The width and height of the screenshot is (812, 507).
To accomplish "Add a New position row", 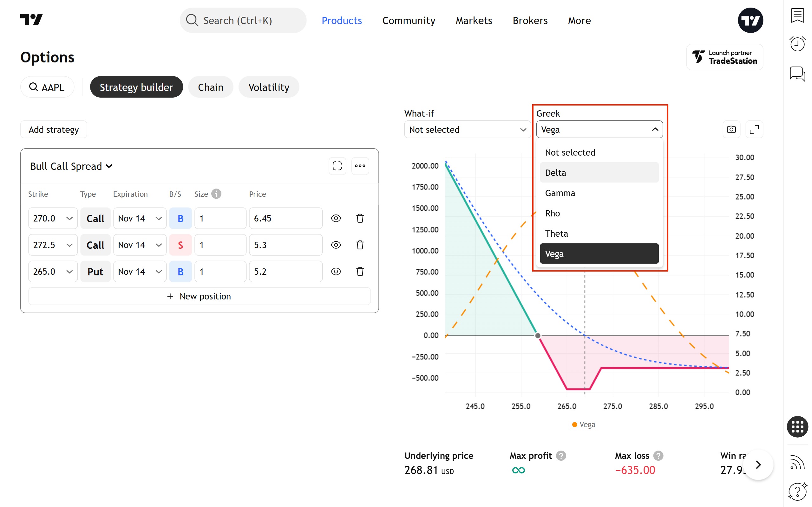I will coord(199,296).
